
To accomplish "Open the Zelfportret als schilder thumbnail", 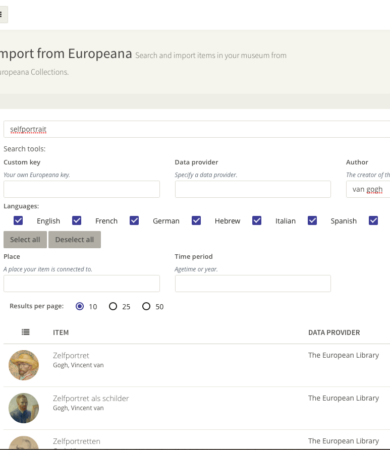I will pos(24,408).
